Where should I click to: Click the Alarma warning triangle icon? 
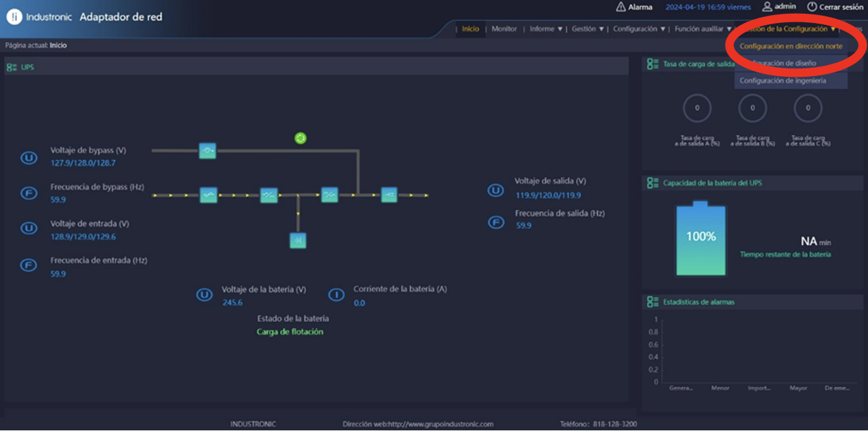620,7
